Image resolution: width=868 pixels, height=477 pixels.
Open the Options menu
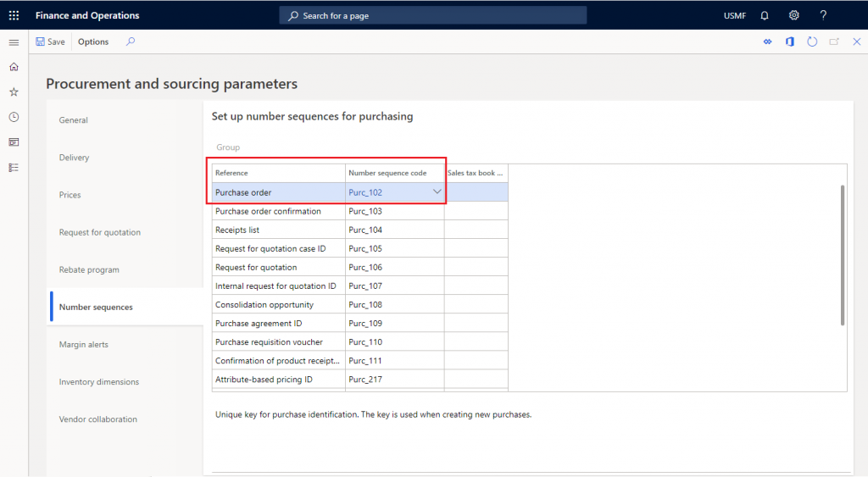(x=93, y=42)
